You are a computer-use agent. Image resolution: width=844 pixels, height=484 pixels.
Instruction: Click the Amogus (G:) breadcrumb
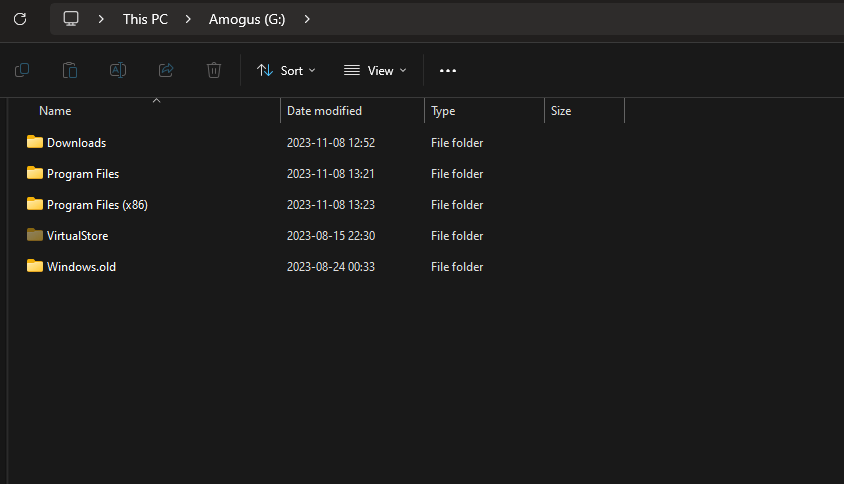point(247,19)
